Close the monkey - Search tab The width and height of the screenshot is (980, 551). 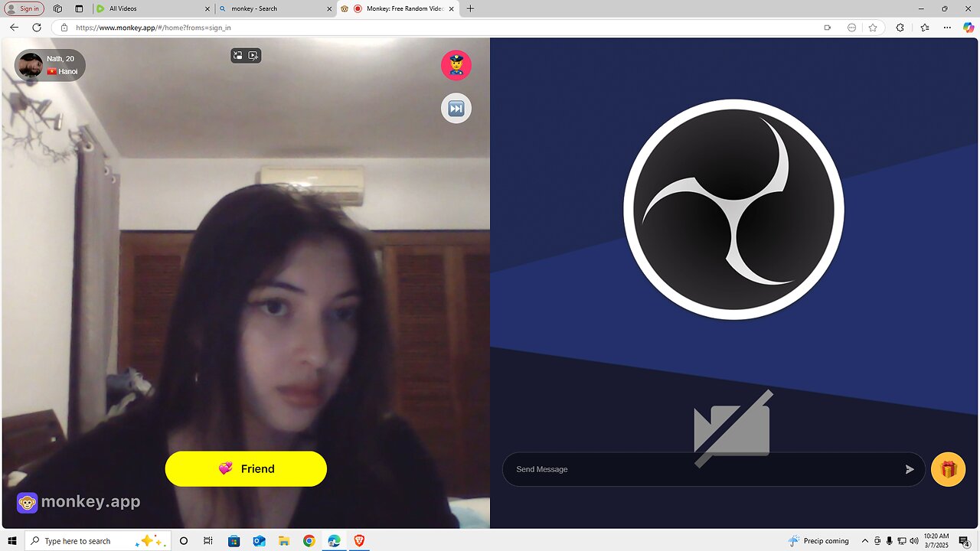pyautogui.click(x=329, y=8)
